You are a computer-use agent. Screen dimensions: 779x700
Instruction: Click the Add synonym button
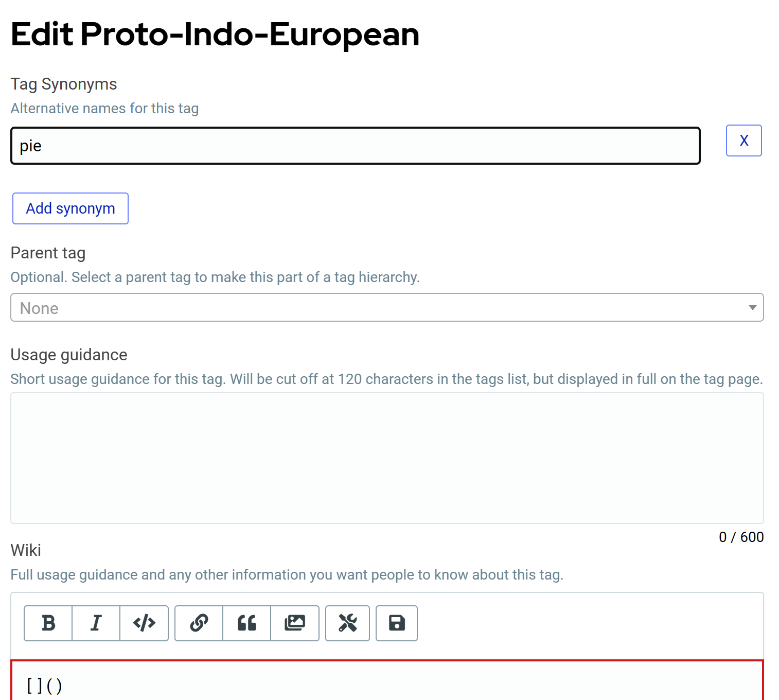pos(70,208)
